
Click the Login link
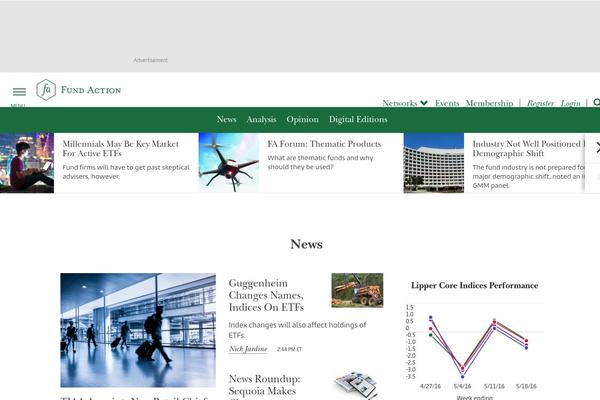click(x=571, y=103)
